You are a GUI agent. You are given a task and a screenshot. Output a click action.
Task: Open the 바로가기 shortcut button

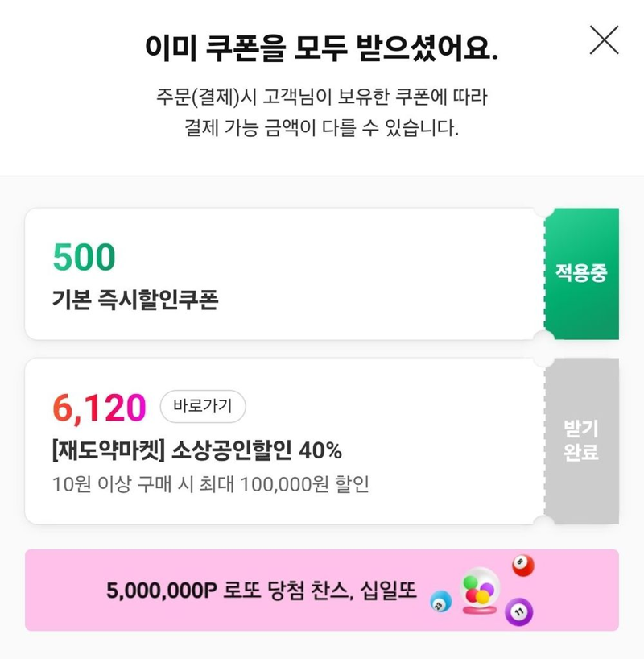tap(203, 406)
